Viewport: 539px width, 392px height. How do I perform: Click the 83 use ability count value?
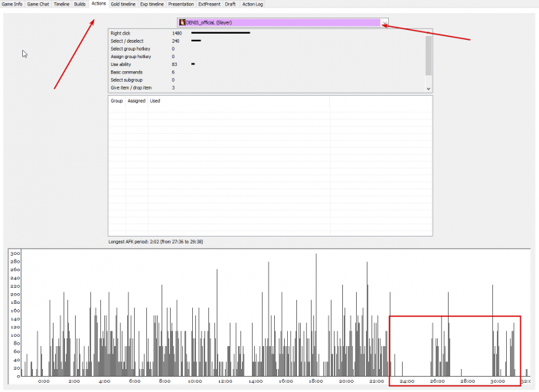coord(175,64)
